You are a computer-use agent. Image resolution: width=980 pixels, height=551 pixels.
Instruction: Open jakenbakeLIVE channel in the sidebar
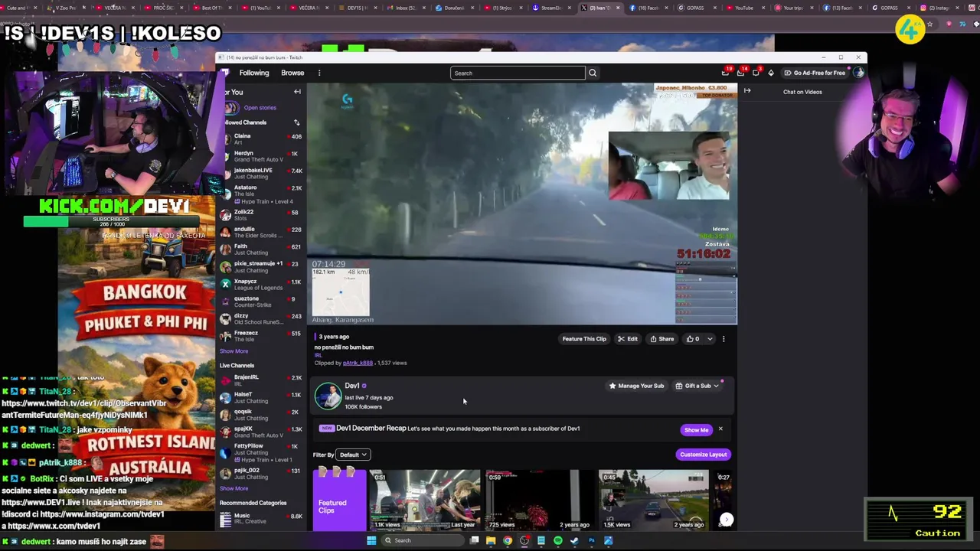tap(260, 174)
